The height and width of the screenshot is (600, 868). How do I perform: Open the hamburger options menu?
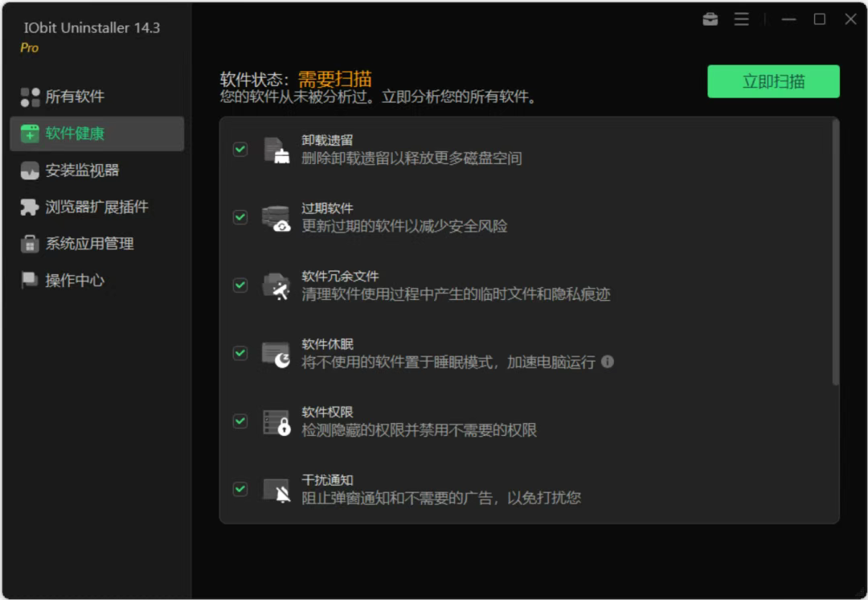(742, 19)
